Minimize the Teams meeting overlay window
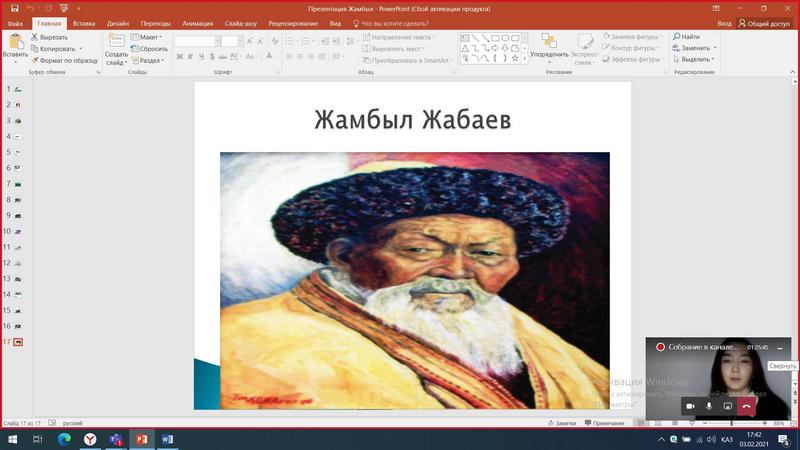 pos(780,347)
